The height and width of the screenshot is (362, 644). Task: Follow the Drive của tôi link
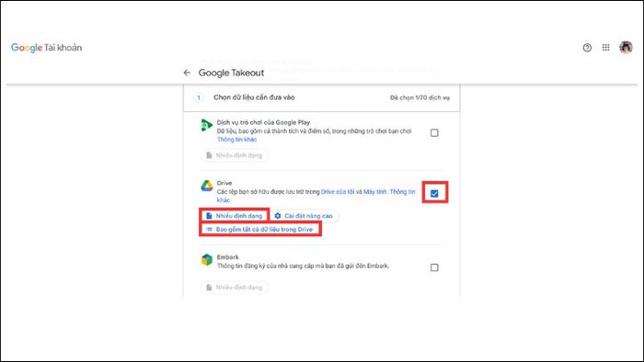tap(338, 191)
